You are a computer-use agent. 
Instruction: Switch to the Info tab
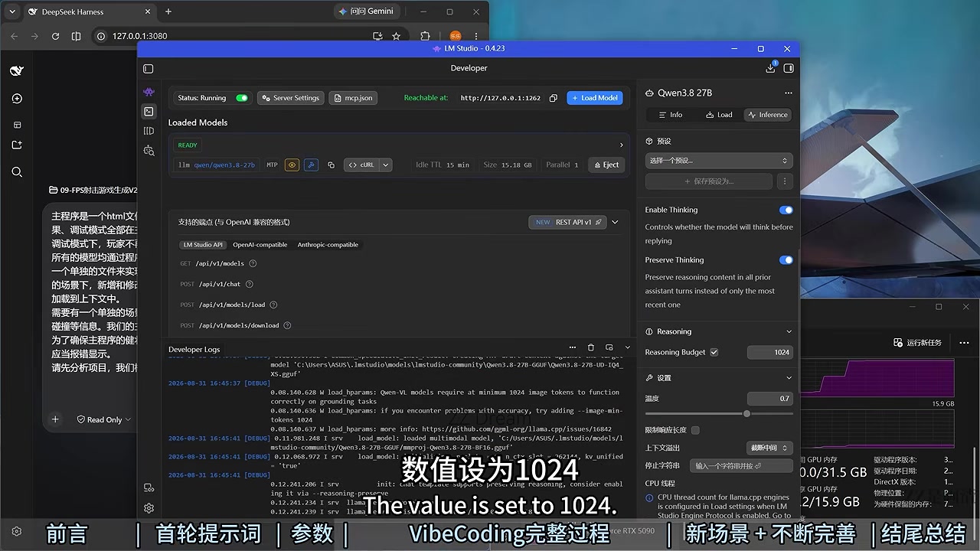pyautogui.click(x=670, y=115)
